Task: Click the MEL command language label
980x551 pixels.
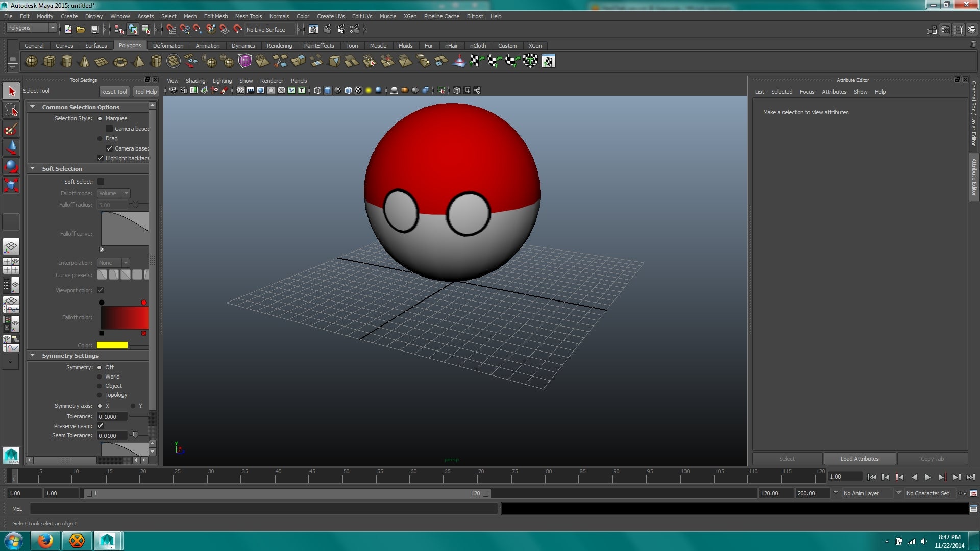Action: 17,509
